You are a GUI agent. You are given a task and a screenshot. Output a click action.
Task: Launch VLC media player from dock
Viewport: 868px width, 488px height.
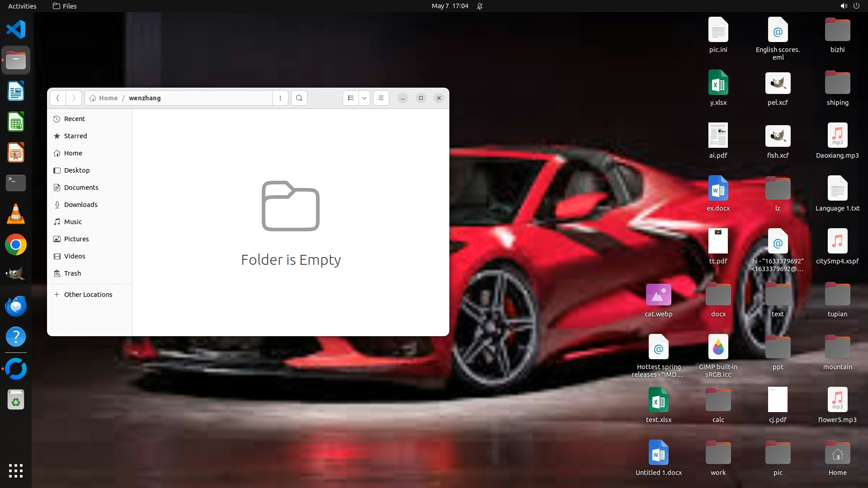(x=16, y=214)
